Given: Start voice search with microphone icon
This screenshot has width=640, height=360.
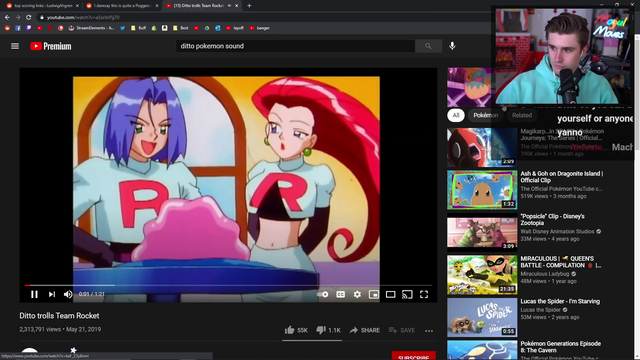Looking at the screenshot, I should 452,46.
